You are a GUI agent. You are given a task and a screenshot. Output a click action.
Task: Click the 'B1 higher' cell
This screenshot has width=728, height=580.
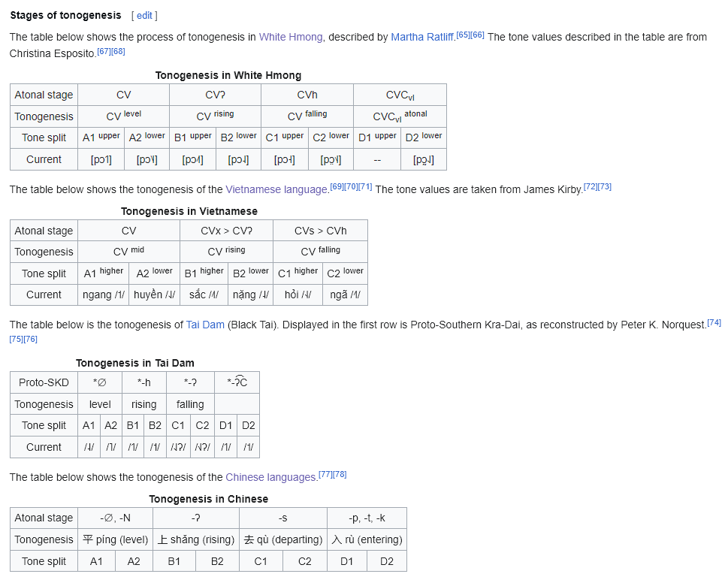(x=204, y=273)
